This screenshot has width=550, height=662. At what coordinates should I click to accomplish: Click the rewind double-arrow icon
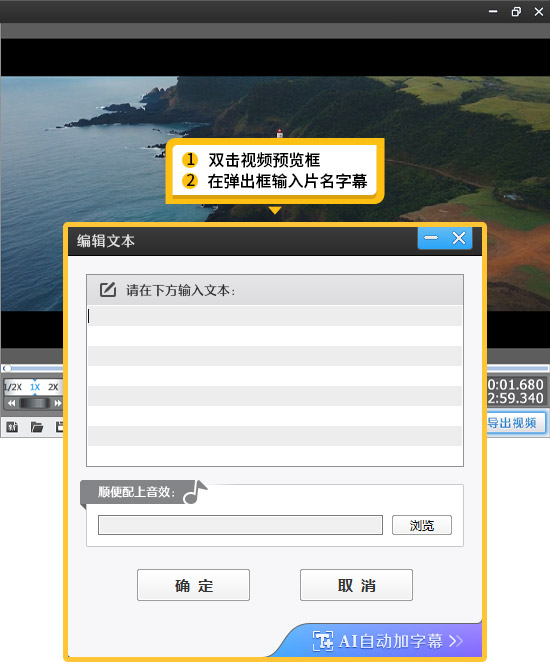[11, 403]
